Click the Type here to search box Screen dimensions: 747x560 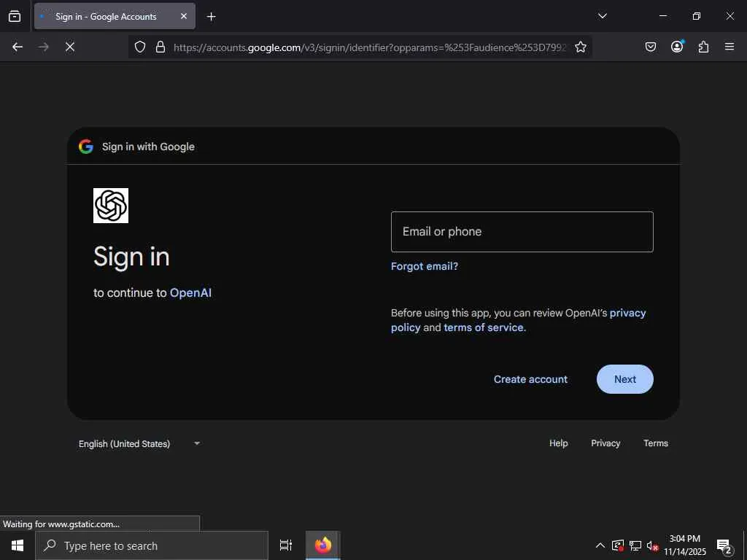coord(152,545)
